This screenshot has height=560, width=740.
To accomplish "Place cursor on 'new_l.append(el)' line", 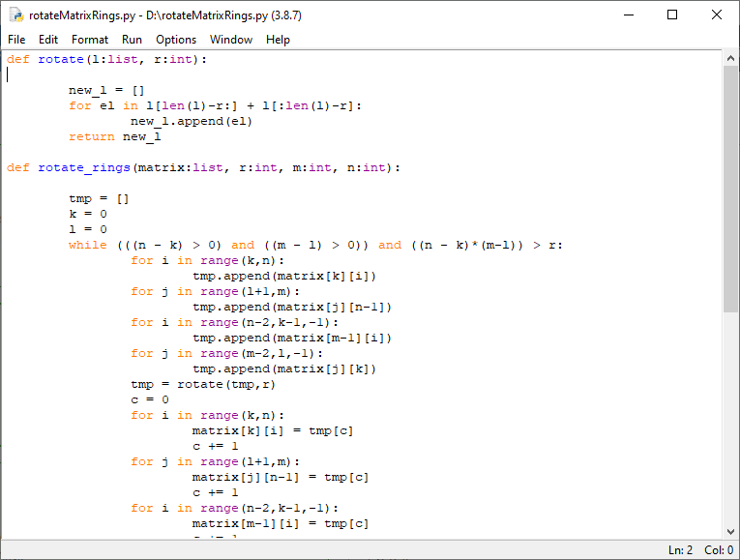I will 192,121.
